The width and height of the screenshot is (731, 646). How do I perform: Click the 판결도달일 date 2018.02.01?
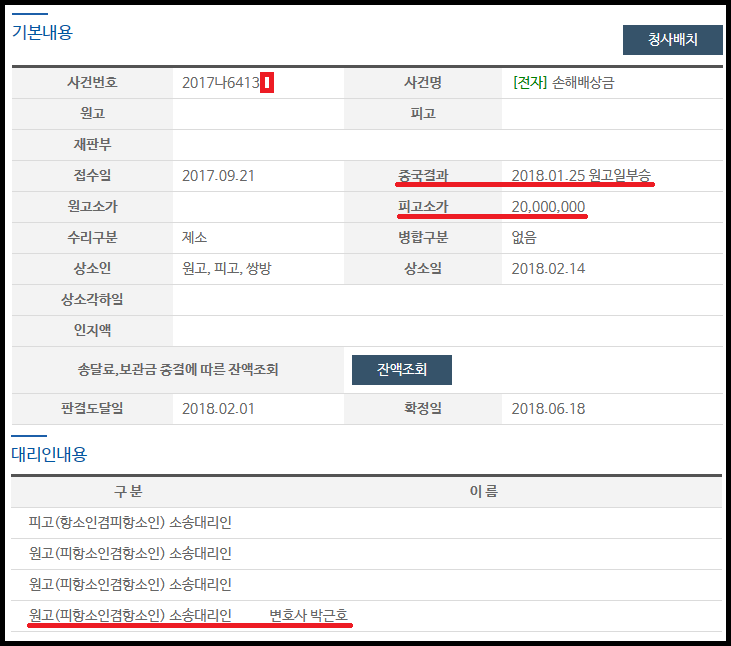coord(218,408)
